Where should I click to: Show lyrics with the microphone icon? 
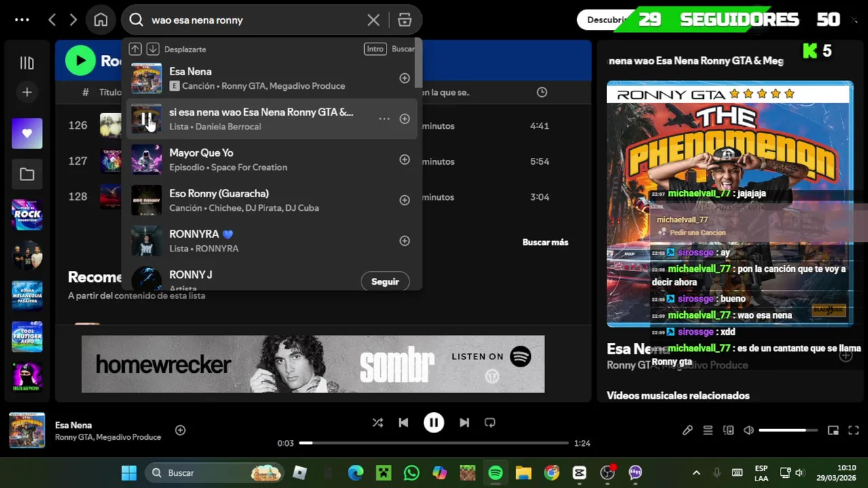tap(688, 430)
